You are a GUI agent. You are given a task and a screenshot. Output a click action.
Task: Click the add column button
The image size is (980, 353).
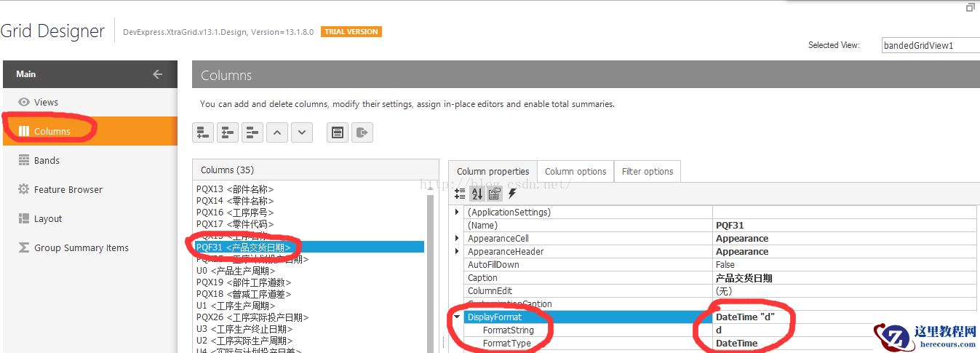pos(203,132)
